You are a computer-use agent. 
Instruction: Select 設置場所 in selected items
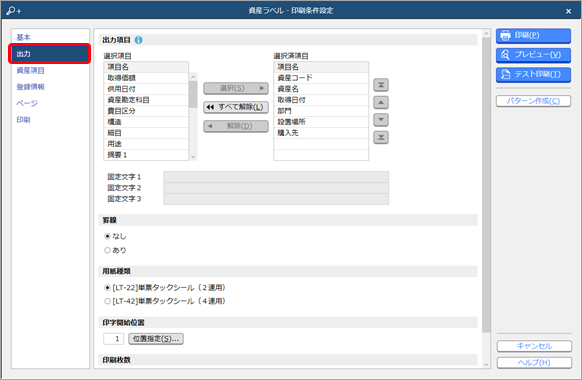321,122
